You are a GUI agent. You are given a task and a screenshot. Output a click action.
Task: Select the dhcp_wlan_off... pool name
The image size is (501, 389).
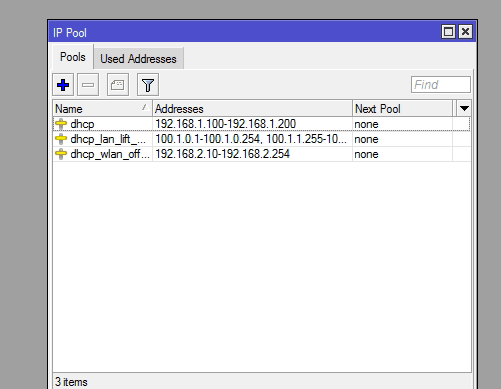[110, 154]
